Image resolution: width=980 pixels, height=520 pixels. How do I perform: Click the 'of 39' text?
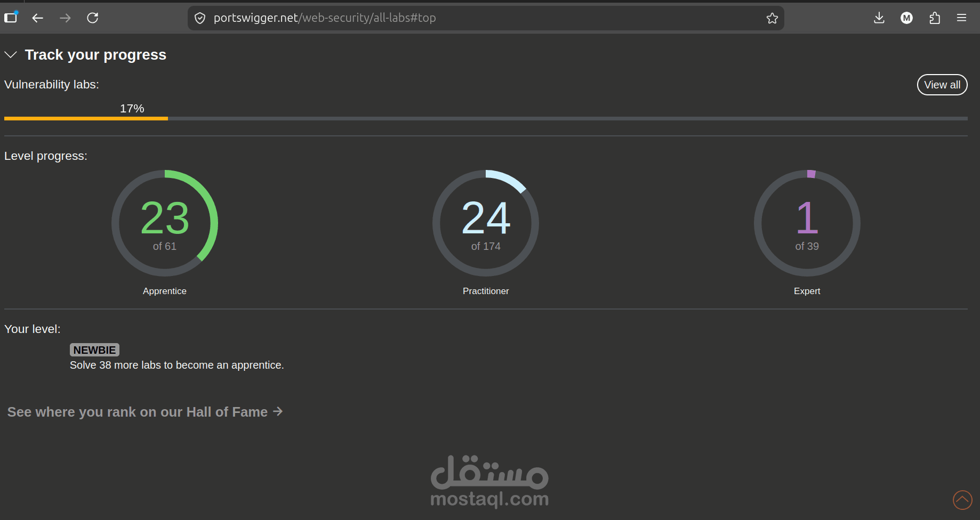tap(807, 246)
